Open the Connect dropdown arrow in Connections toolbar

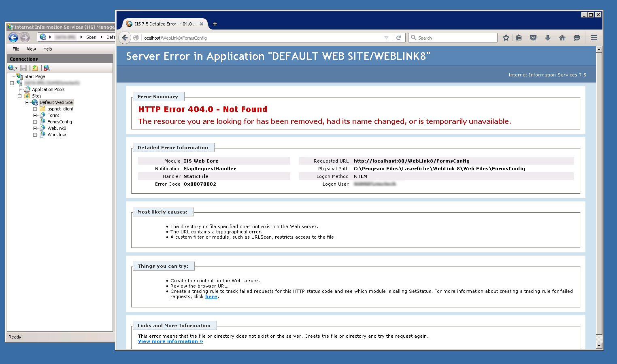[x=16, y=68]
